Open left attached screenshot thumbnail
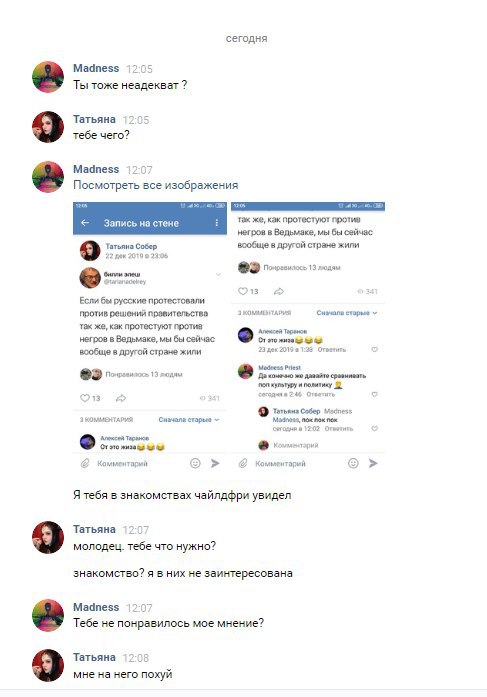487x697 pixels. 150,336
